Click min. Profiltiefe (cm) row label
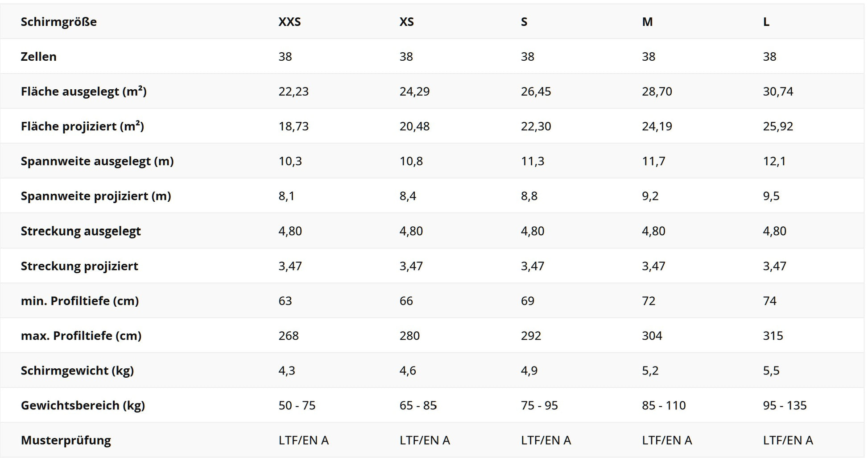Screen dimensions: 868x458 point(79,301)
